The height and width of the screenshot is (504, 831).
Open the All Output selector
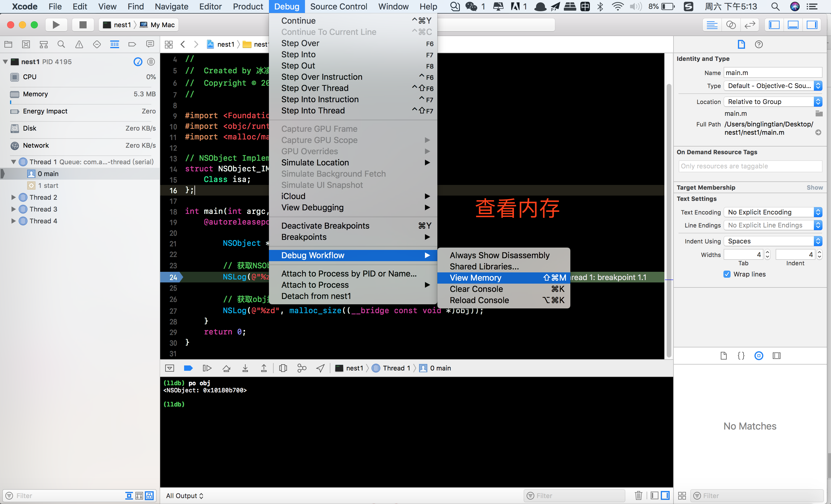(x=184, y=495)
